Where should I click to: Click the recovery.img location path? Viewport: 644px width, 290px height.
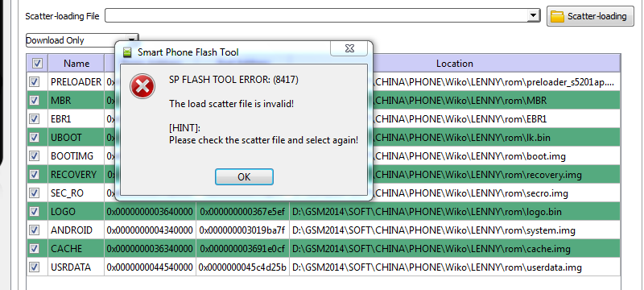click(x=477, y=175)
